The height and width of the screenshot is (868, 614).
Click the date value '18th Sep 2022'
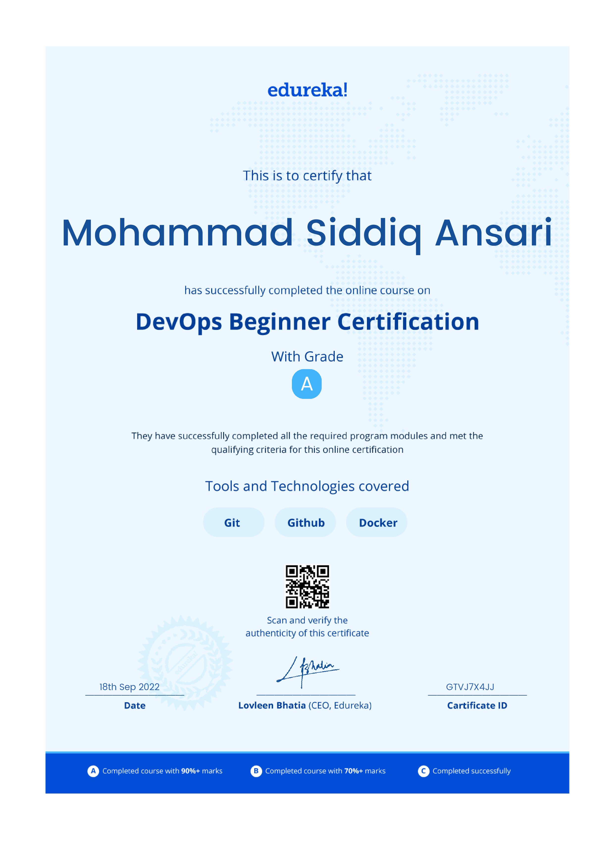pos(129,687)
